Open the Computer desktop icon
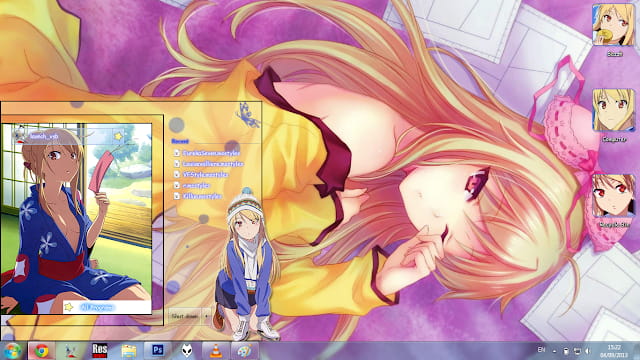This screenshot has height=360, width=640. point(613,116)
